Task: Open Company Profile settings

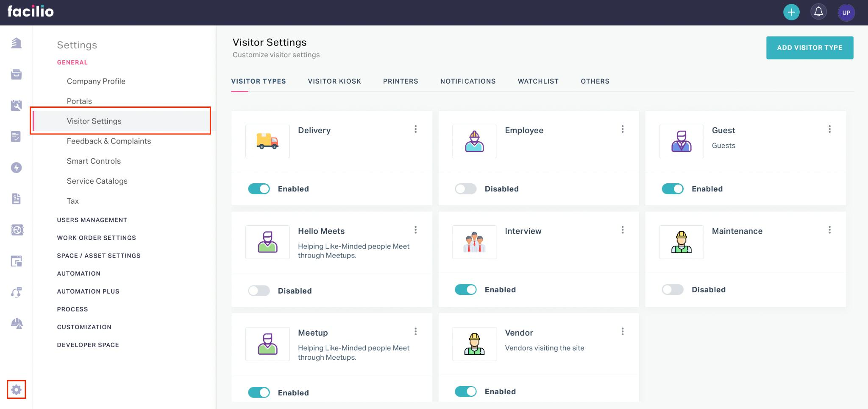Action: 96,81
